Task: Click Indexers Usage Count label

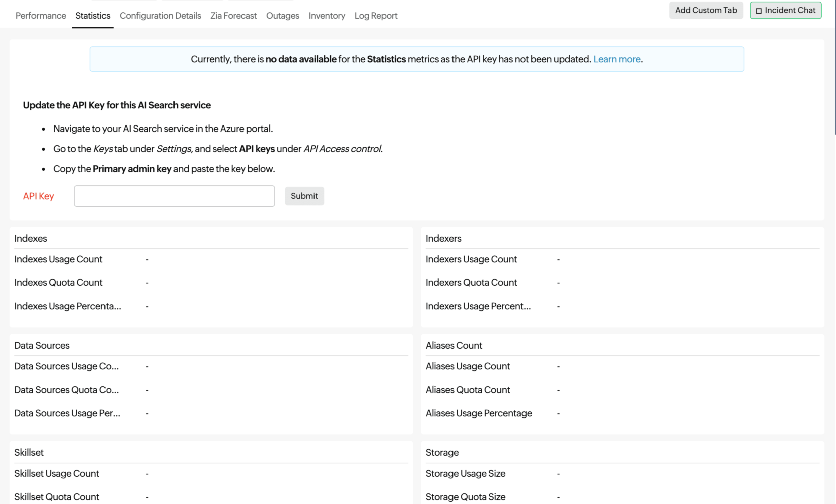Action: (x=471, y=259)
